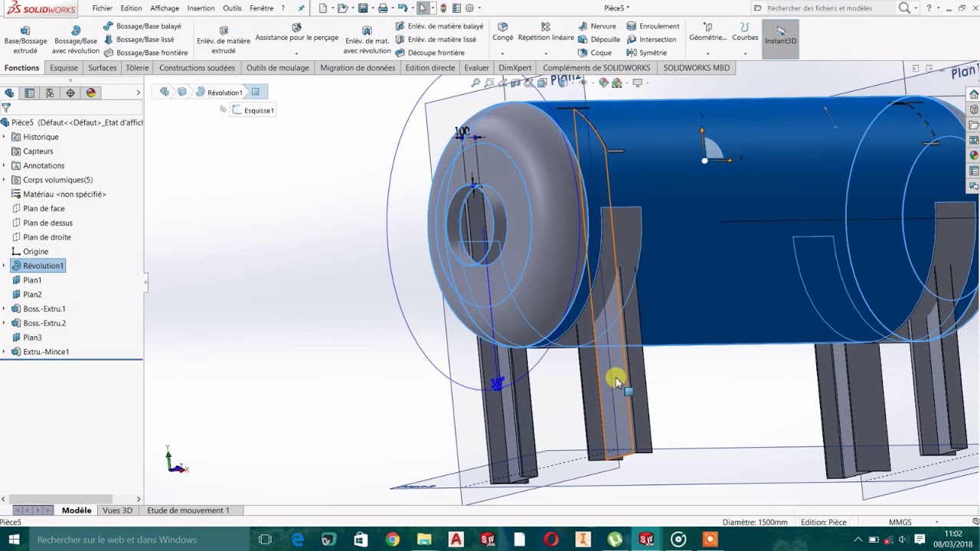Switch to the Esquisse tab
Image resolution: width=980 pixels, height=551 pixels.
[64, 67]
